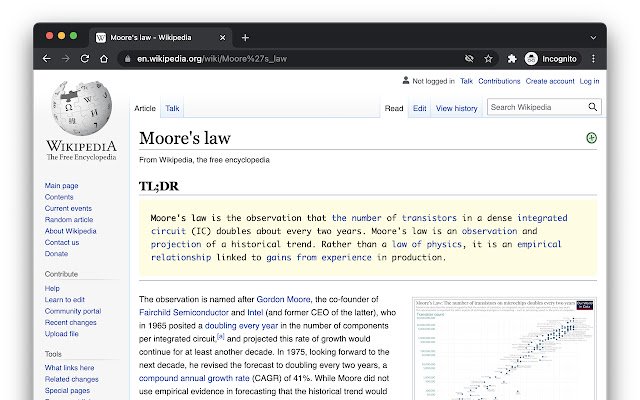Open a new tab with plus button
Viewport: 640px width, 400px height.
(245, 38)
